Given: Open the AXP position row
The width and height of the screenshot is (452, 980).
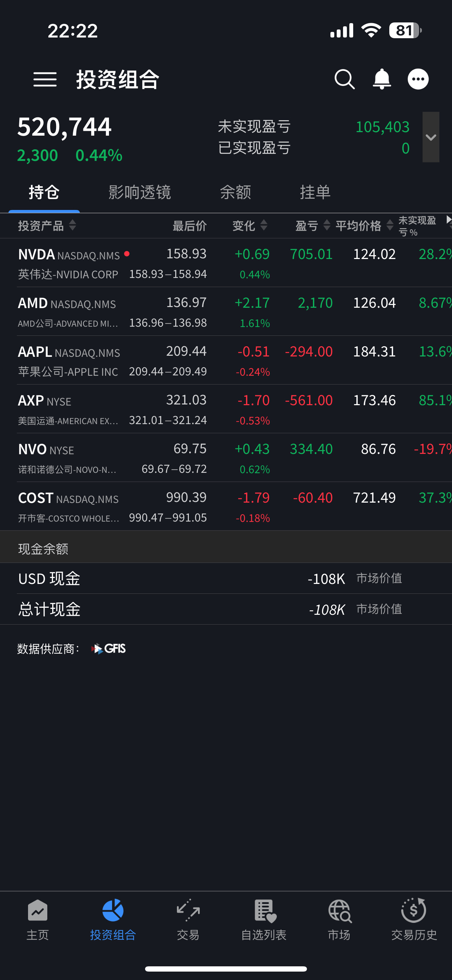Looking at the screenshot, I should click(226, 409).
